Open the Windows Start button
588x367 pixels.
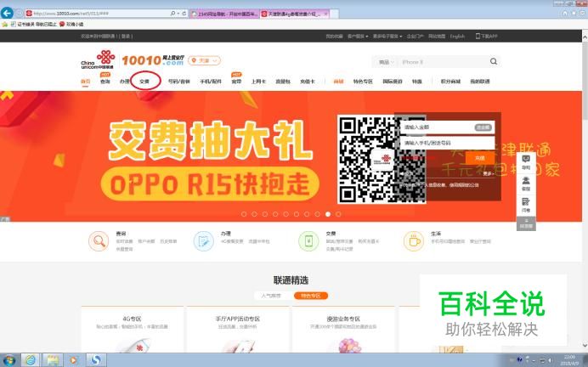[x=9, y=360]
